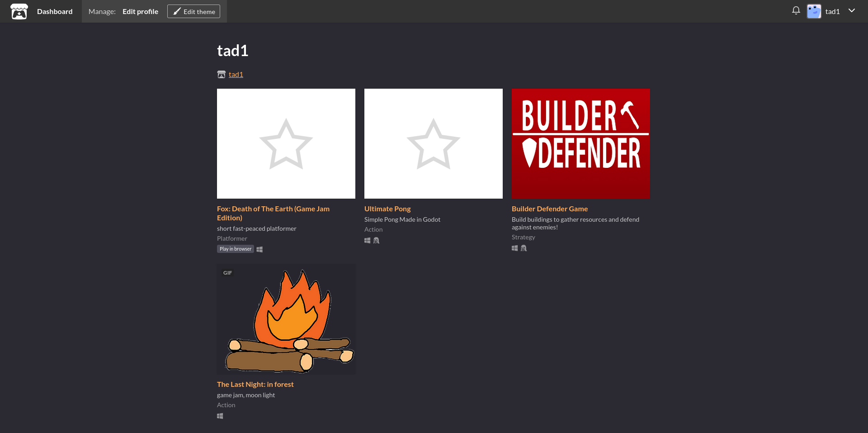The height and width of the screenshot is (433, 868).
Task: Open Fox: Death of The Earth thumbnail
Action: (x=286, y=143)
